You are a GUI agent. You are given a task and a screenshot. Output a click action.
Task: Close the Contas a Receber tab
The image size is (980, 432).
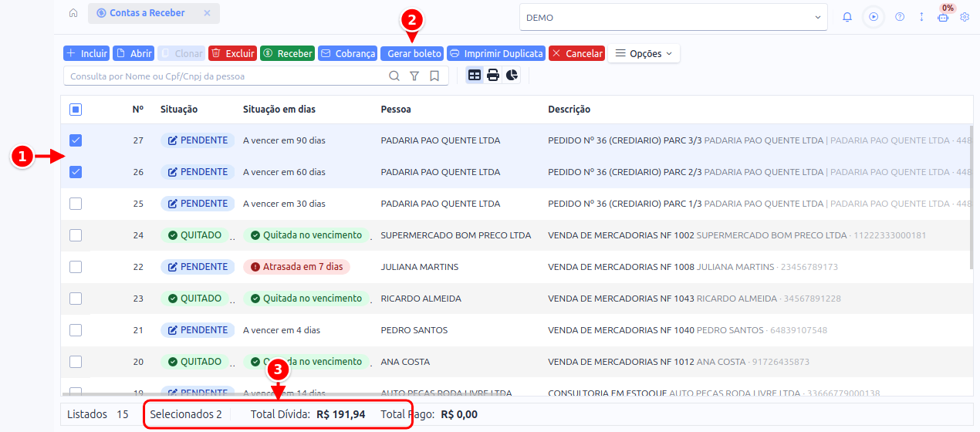click(207, 13)
